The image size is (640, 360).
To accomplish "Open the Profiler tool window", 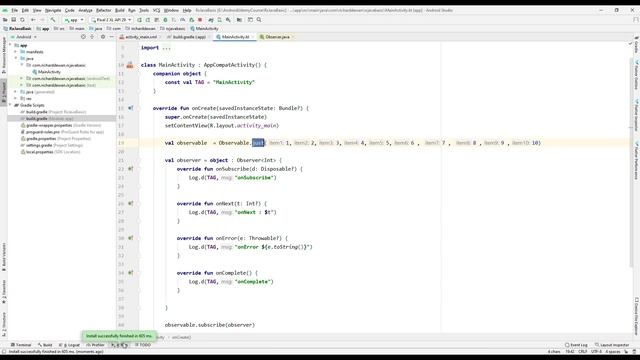I will point(95,345).
